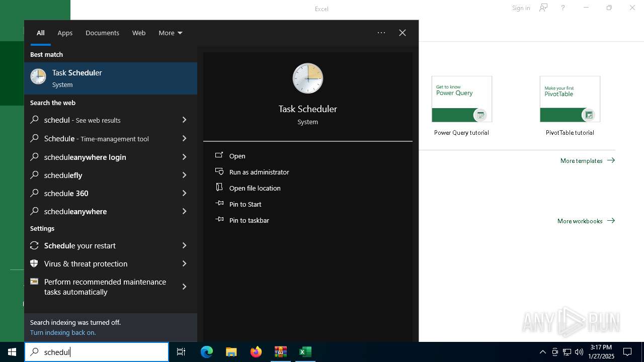Open Microsoft Edge from taskbar
This screenshot has width=644, height=362.
click(207, 352)
